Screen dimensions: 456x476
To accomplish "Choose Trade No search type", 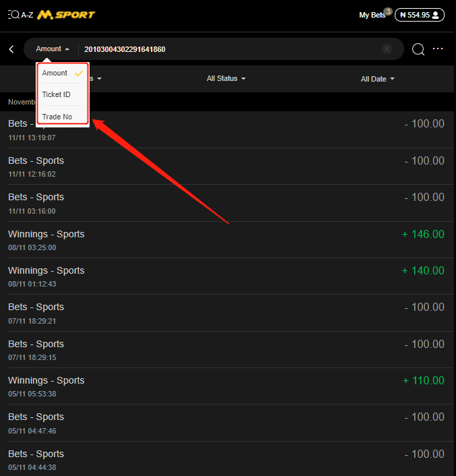I will tap(57, 117).
